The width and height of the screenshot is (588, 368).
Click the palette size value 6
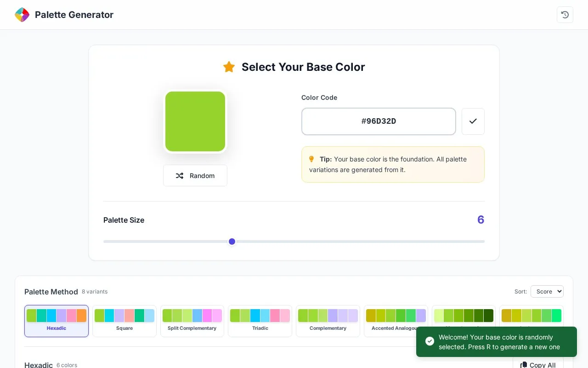tap(481, 220)
